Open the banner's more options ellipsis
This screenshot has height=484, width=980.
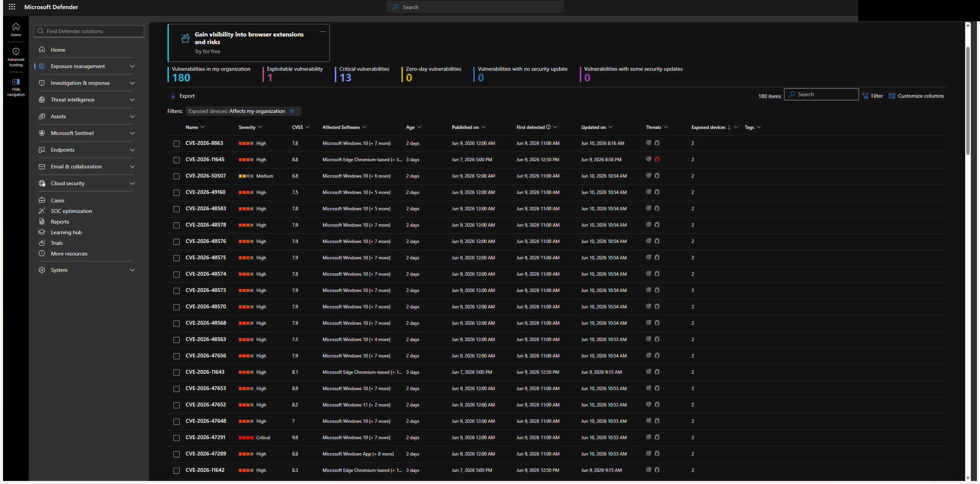pos(323,32)
